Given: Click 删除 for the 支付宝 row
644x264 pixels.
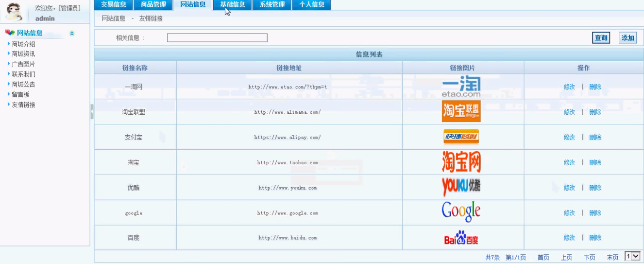Looking at the screenshot, I should [595, 138].
